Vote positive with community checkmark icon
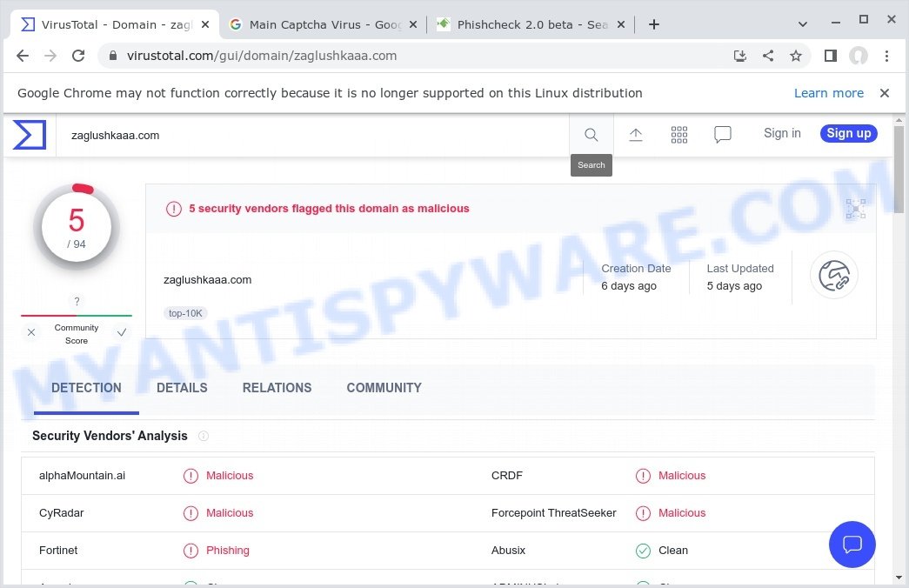The height and width of the screenshot is (588, 909). (x=122, y=332)
